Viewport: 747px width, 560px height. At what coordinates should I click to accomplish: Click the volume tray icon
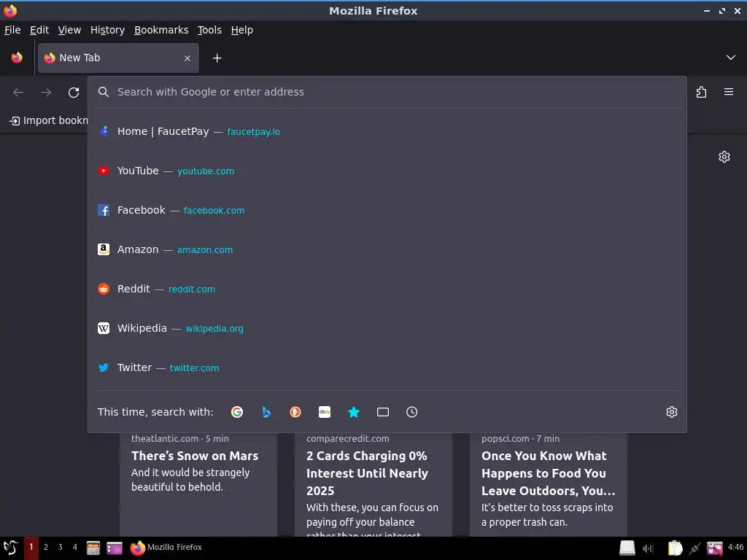(x=648, y=548)
